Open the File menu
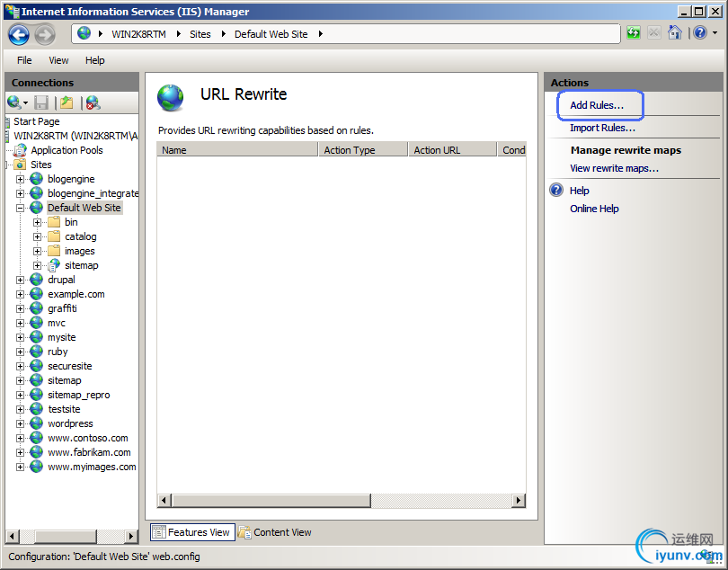The image size is (728, 570). coord(24,60)
